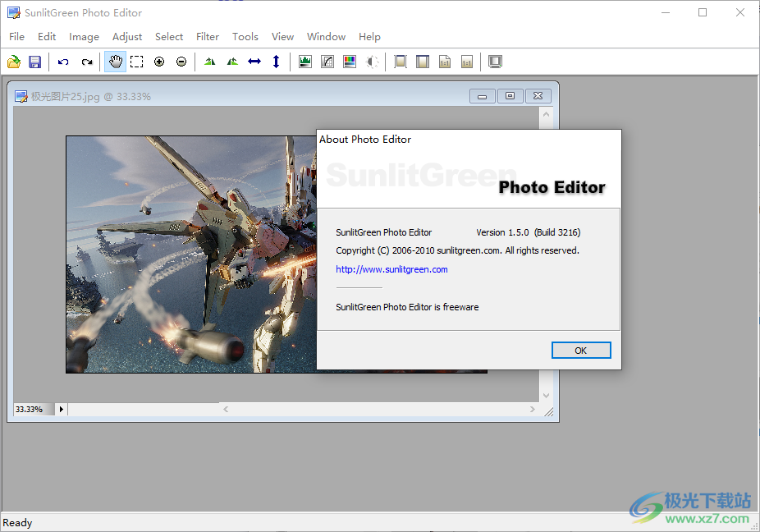
Task: Select the rectangular selection tool
Action: coord(136,62)
